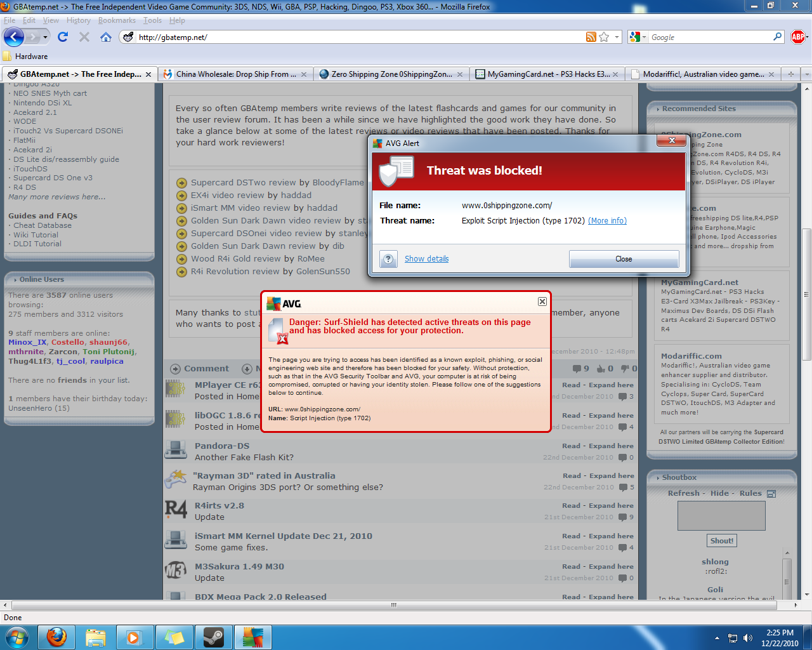Click the Refresh link in Shoutbox
The height and width of the screenshot is (650, 812).
[684, 493]
